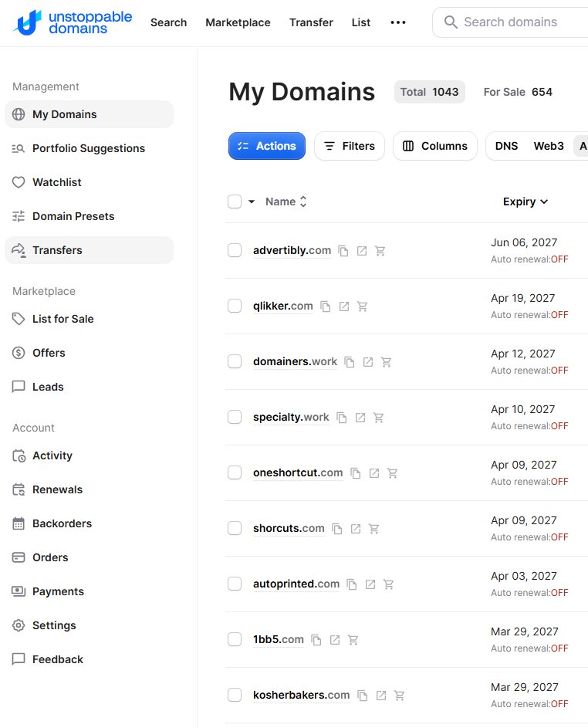Open external link icon for oneshortcut.com
The width and height of the screenshot is (588, 728).
click(374, 473)
